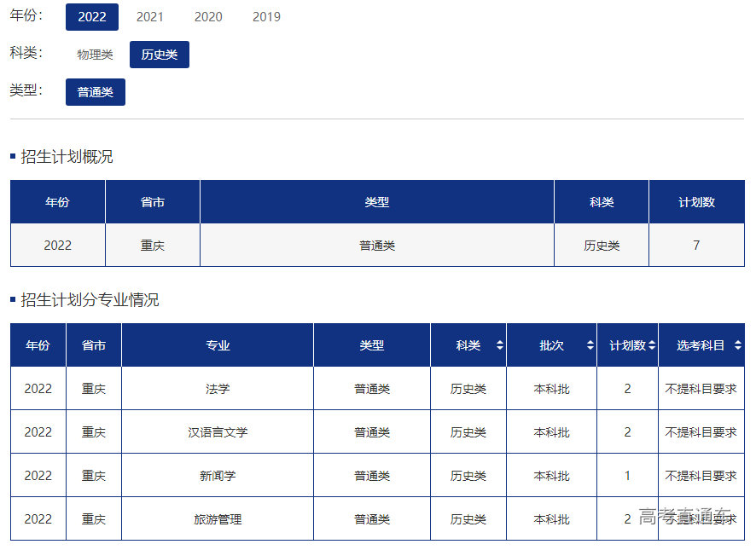Click the overview table 计划数 value 7
This screenshot has width=756, height=550.
tap(696, 246)
